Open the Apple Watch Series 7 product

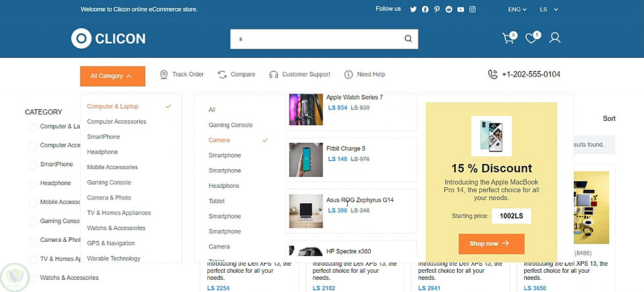click(x=354, y=97)
